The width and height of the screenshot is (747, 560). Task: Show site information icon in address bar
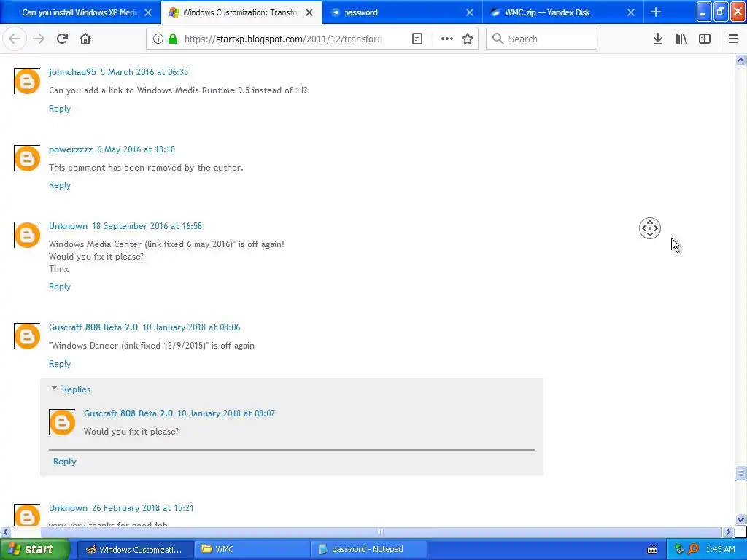coord(158,39)
